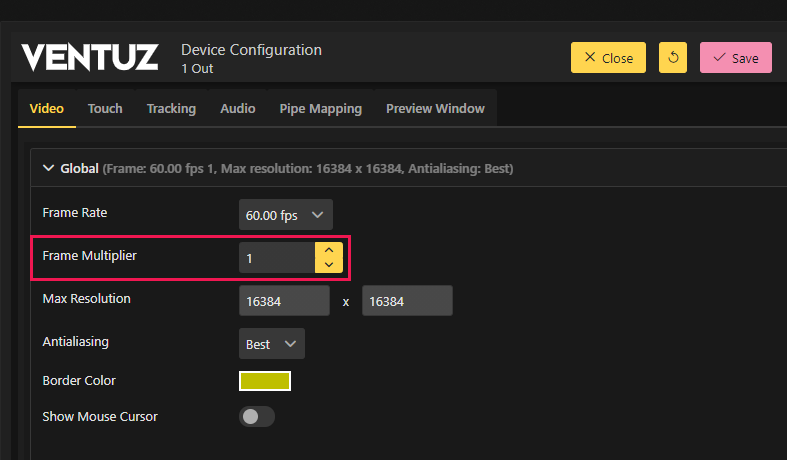Switch to the Preview Window tab

pyautogui.click(x=435, y=108)
